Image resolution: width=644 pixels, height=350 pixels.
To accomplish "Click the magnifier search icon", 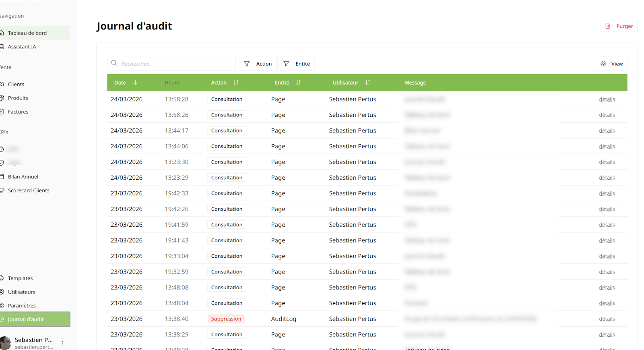I will (114, 63).
